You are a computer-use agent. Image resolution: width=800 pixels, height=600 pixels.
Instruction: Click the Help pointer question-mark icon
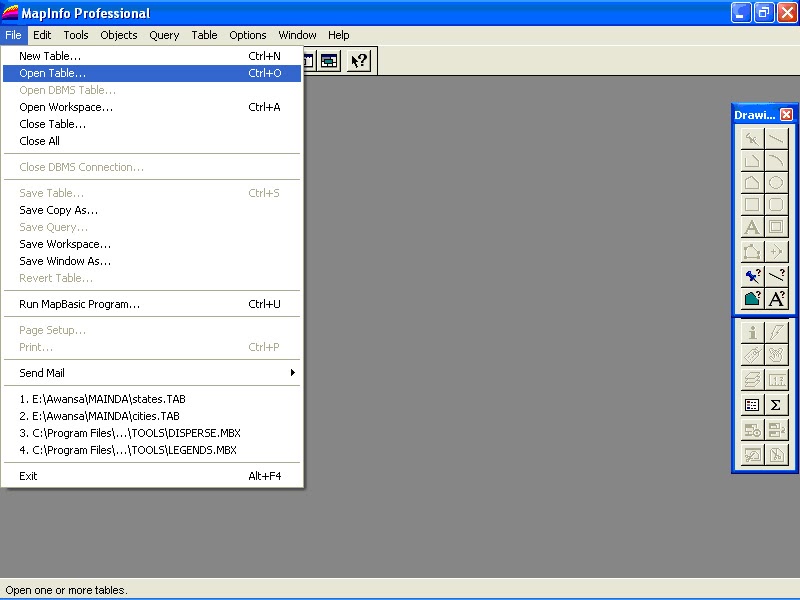coord(359,61)
